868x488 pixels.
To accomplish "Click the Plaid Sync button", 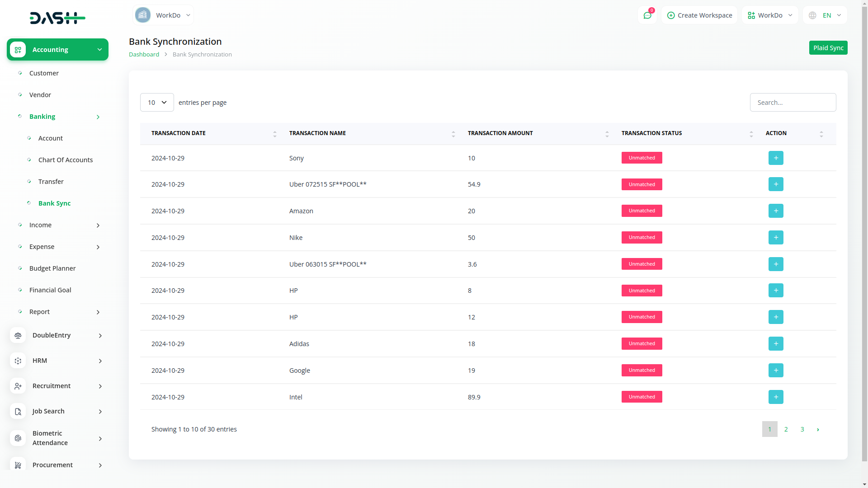I will (x=828, y=48).
